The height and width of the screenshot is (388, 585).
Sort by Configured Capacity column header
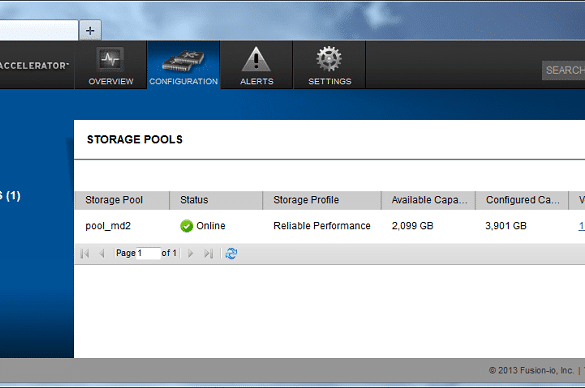(522, 200)
